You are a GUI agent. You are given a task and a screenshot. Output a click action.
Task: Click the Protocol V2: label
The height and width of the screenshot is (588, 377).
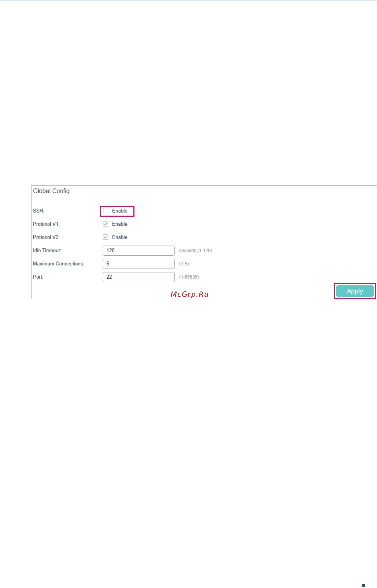coord(46,237)
